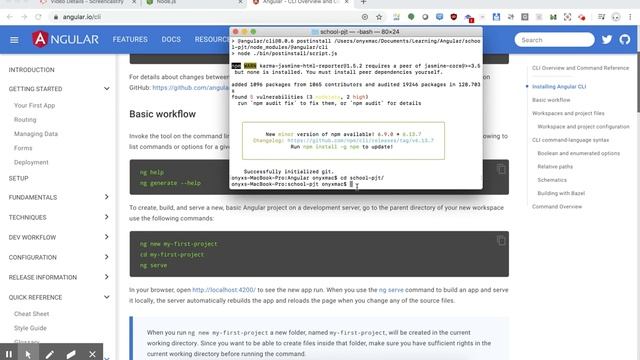Image resolution: width=640 pixels, height=360 pixels.
Task: Click the green circle extension icon
Action: tap(411, 17)
